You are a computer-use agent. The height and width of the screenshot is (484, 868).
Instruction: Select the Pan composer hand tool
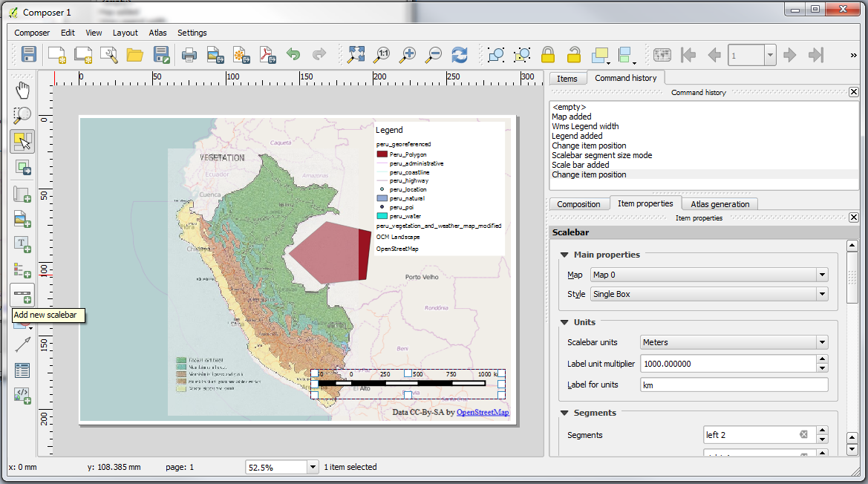pyautogui.click(x=22, y=90)
